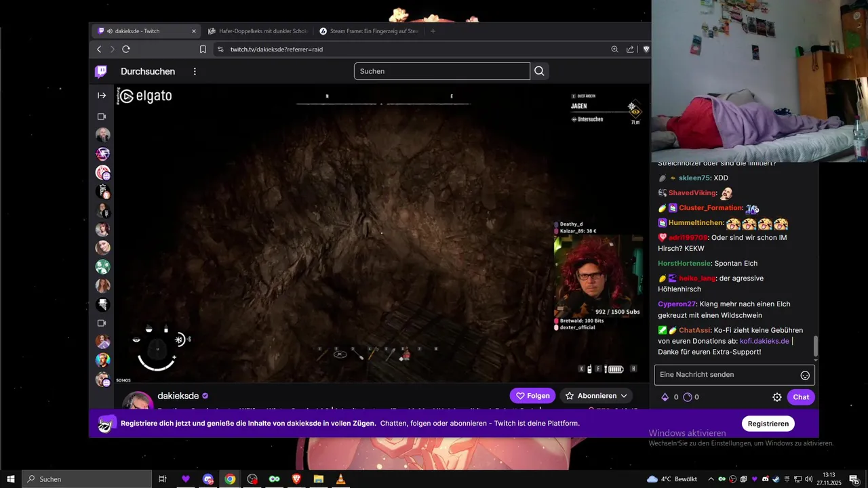Expand the left channel sidebar arrow

(102, 96)
